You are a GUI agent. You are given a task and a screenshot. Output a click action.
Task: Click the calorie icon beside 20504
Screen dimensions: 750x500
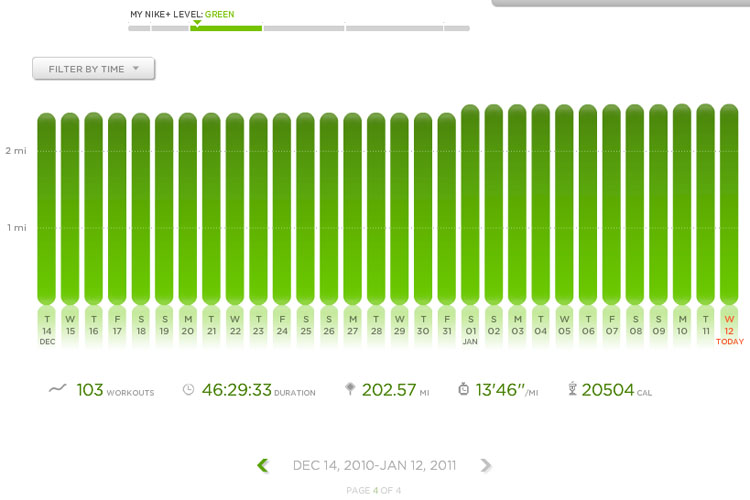point(572,389)
